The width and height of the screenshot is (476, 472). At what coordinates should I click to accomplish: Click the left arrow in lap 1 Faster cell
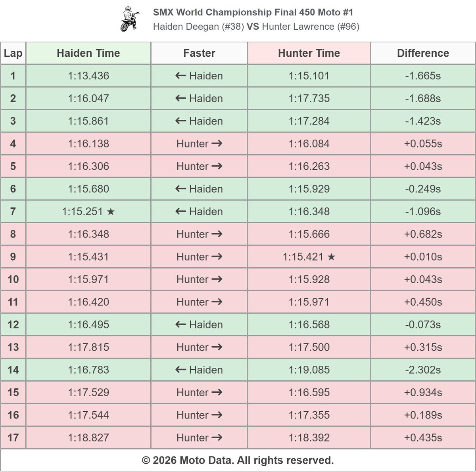point(180,76)
